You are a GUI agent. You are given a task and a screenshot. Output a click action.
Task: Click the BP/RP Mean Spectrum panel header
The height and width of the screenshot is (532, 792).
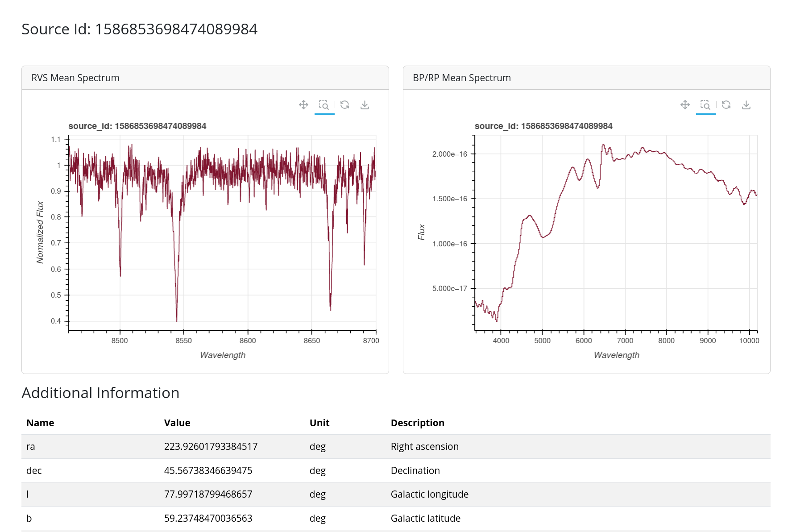pyautogui.click(x=461, y=78)
